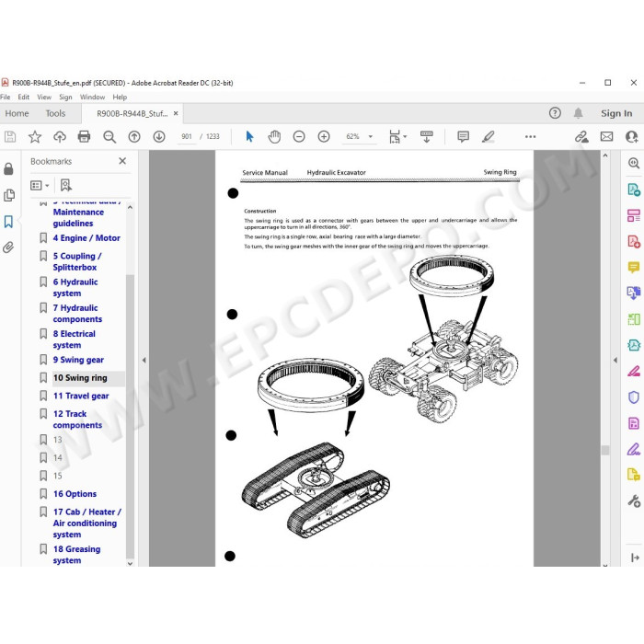The height and width of the screenshot is (644, 644).
Task: Open bookmark 12 Track components
Action: click(77, 420)
